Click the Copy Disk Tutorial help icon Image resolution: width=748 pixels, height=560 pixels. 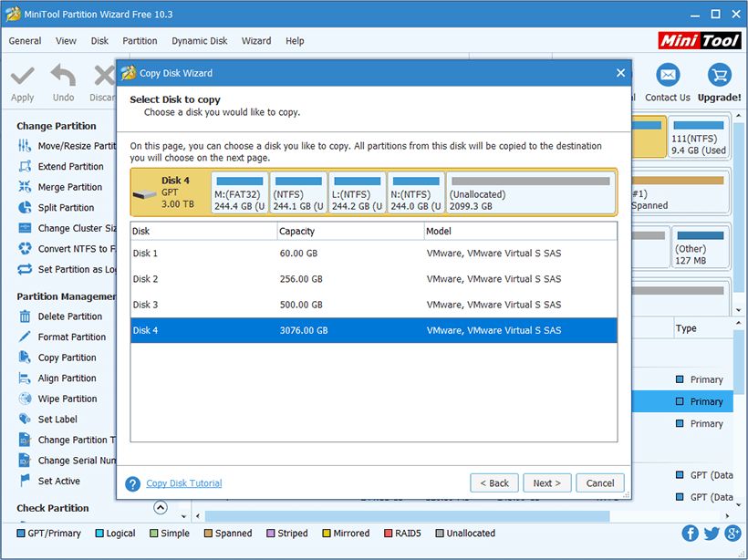coord(132,483)
